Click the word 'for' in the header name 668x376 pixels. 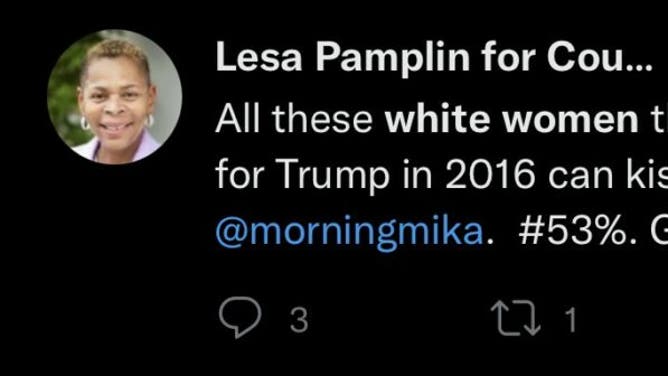click(508, 57)
